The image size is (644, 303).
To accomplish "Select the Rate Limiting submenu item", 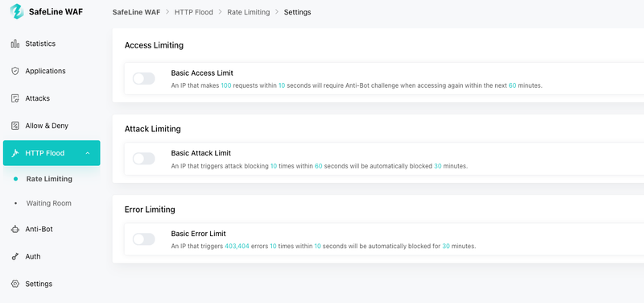I will [49, 179].
